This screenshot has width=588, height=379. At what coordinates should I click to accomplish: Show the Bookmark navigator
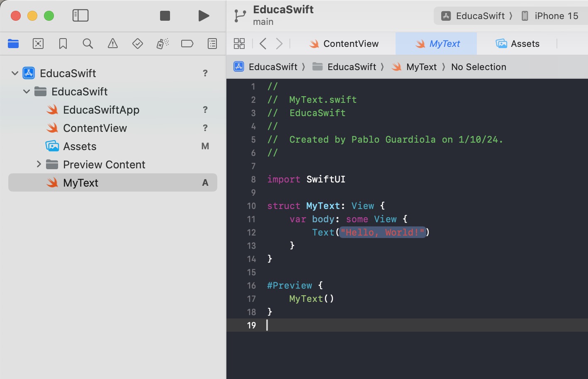coord(63,44)
